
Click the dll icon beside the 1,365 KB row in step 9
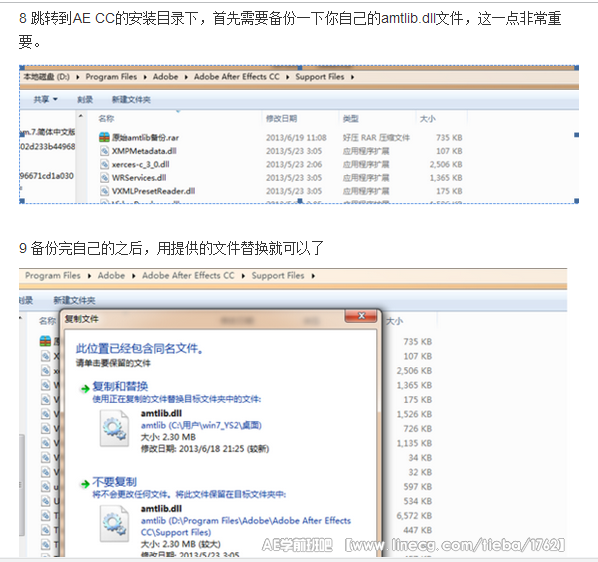(46, 385)
